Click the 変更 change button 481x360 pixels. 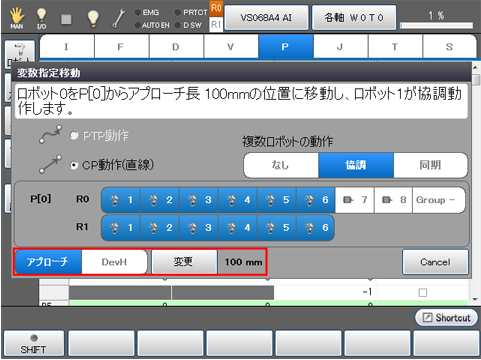click(184, 262)
